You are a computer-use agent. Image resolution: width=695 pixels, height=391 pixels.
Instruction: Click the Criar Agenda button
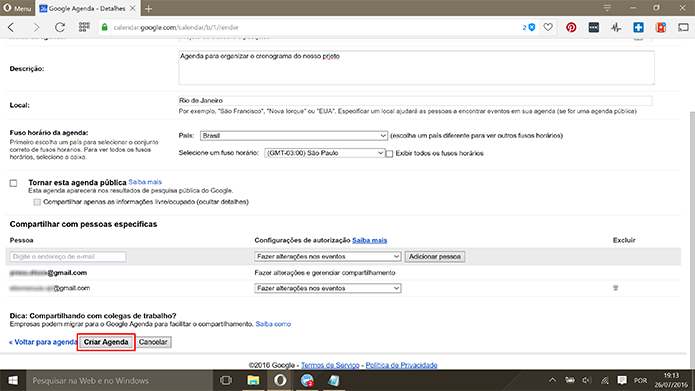tap(106, 342)
